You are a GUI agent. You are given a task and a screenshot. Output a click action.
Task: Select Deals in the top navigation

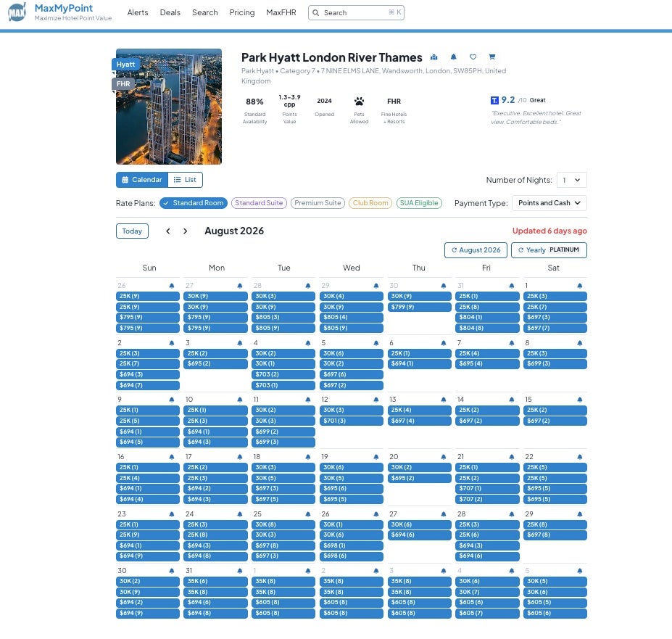(x=170, y=12)
